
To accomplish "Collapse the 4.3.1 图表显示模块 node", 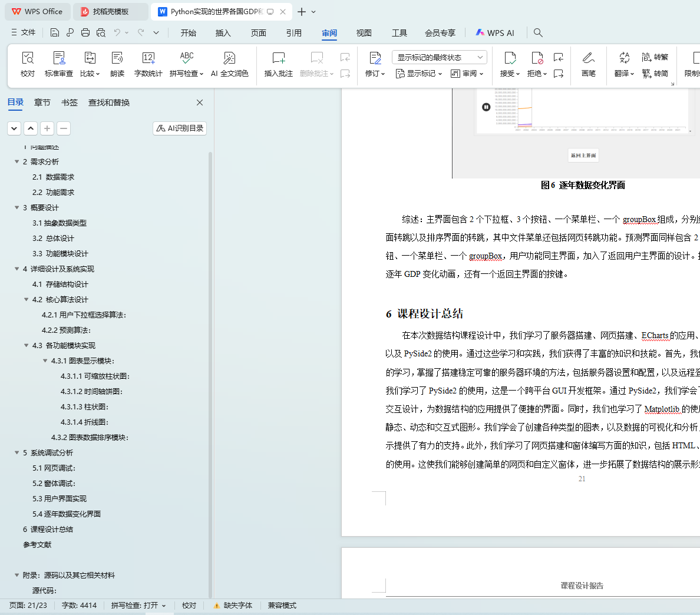I will [45, 361].
